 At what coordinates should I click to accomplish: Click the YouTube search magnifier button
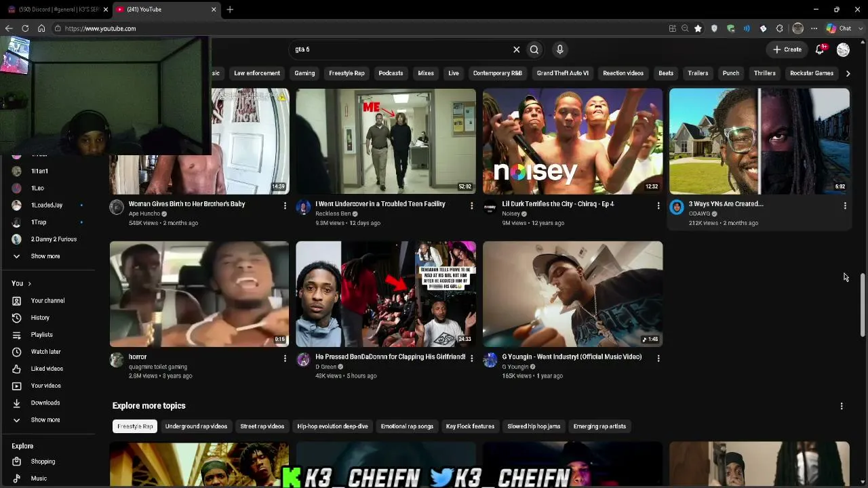point(534,49)
